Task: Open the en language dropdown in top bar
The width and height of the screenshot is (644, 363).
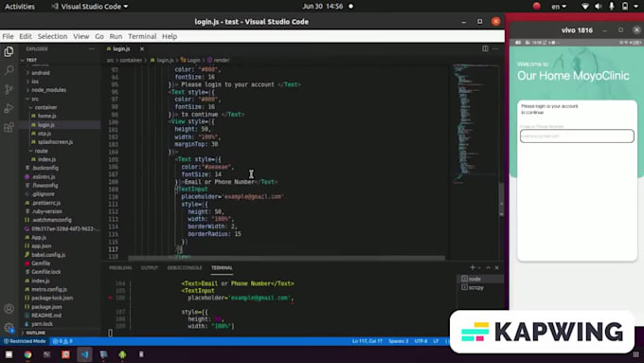Action: (559, 7)
